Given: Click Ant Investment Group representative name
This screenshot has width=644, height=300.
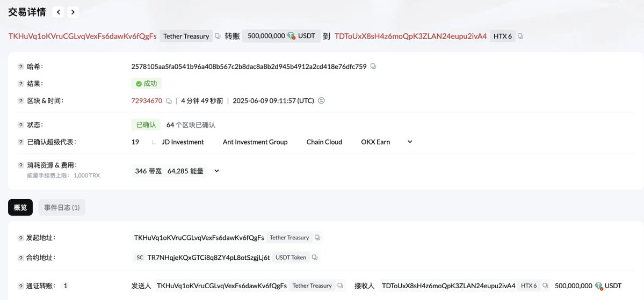Looking at the screenshot, I should (x=255, y=142).
